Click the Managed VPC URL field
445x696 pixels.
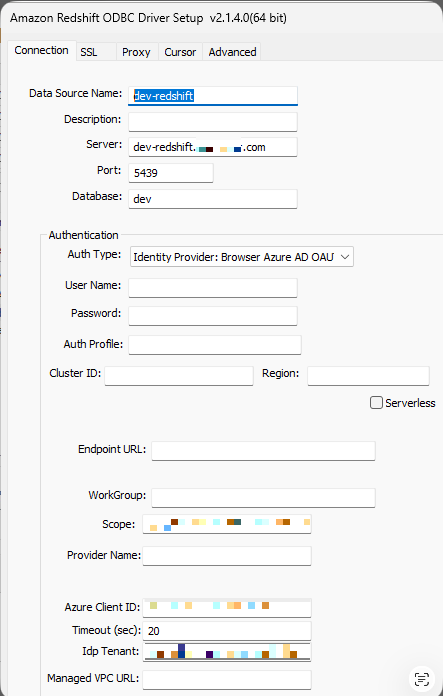pos(227,679)
